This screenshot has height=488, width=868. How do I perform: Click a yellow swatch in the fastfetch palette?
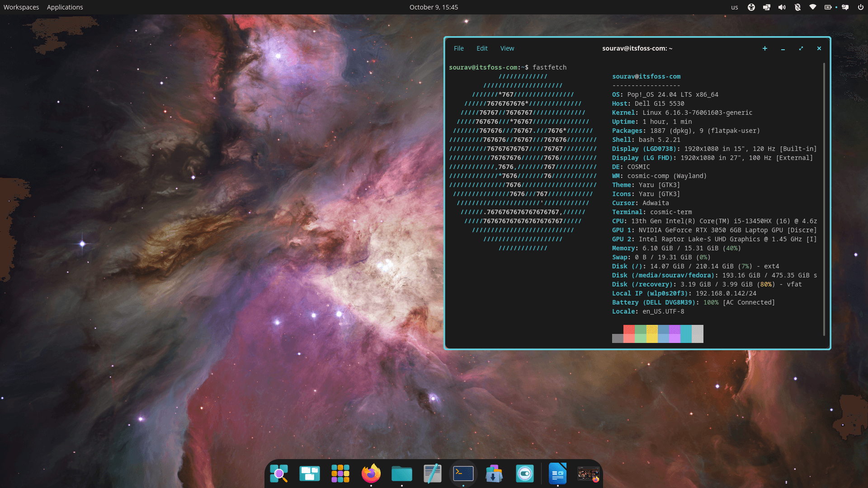pos(651,334)
